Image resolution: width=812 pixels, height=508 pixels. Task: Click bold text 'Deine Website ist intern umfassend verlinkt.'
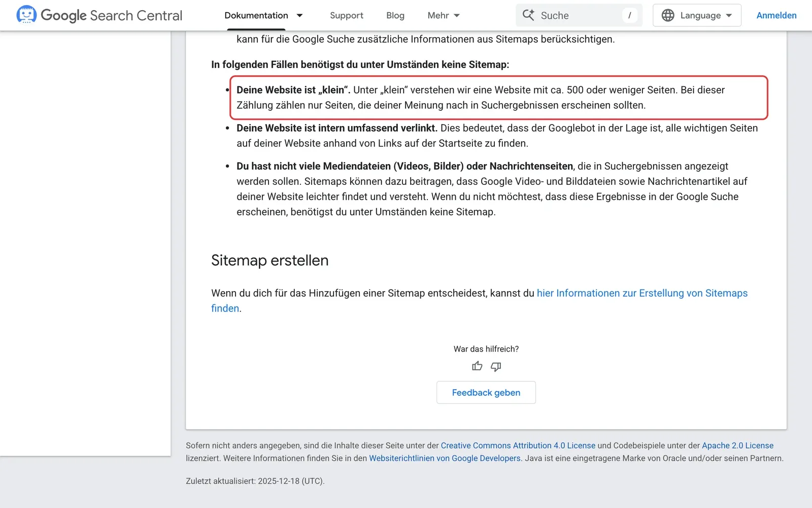[x=337, y=128]
